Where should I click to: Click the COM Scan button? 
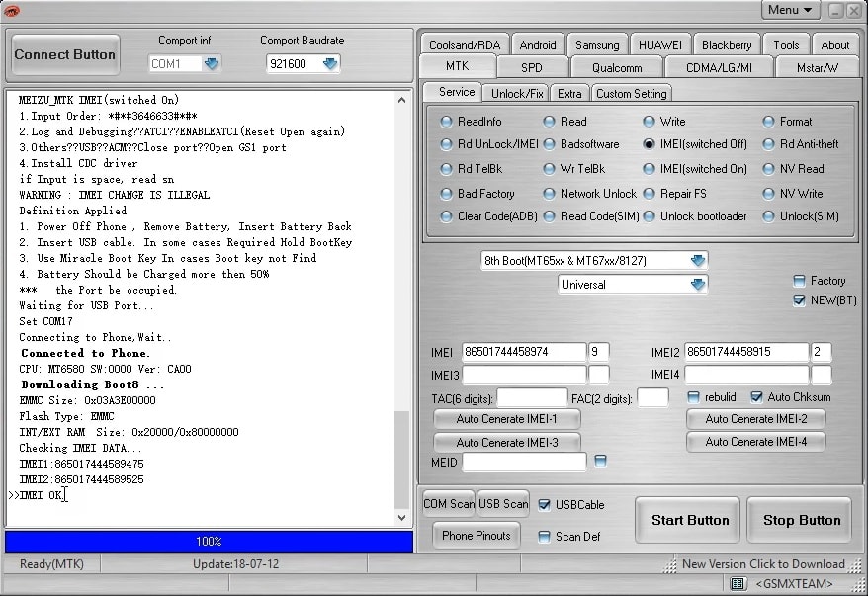point(449,503)
